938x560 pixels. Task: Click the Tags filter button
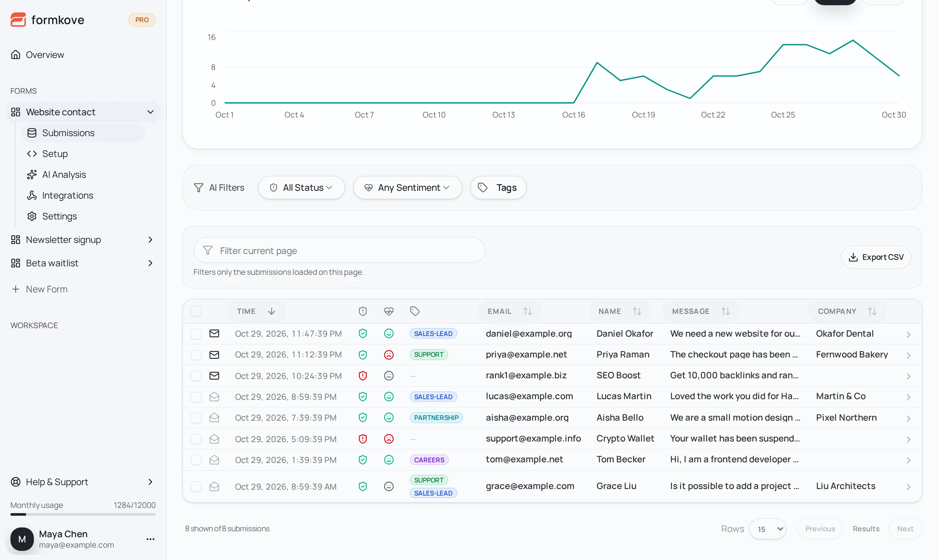point(498,188)
